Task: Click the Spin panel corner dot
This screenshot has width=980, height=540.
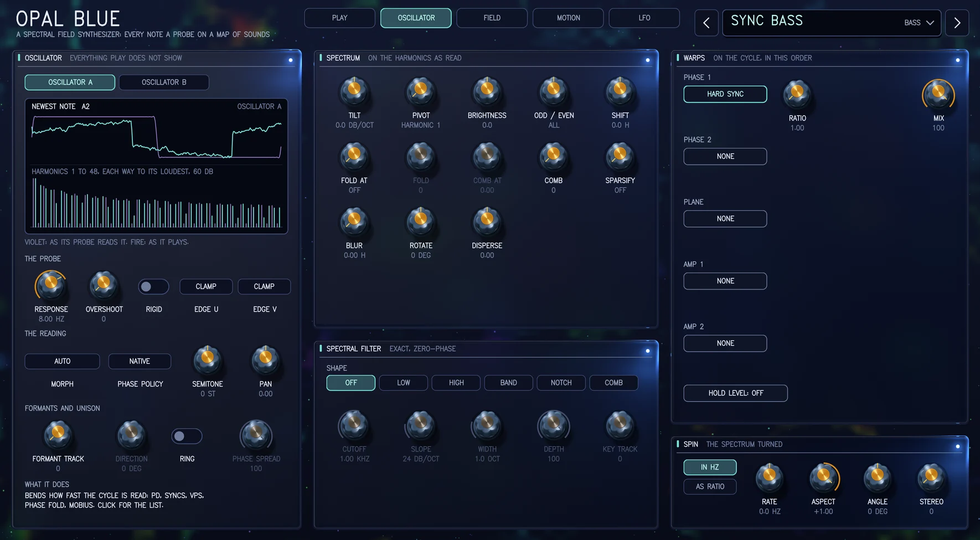Action: point(957,446)
